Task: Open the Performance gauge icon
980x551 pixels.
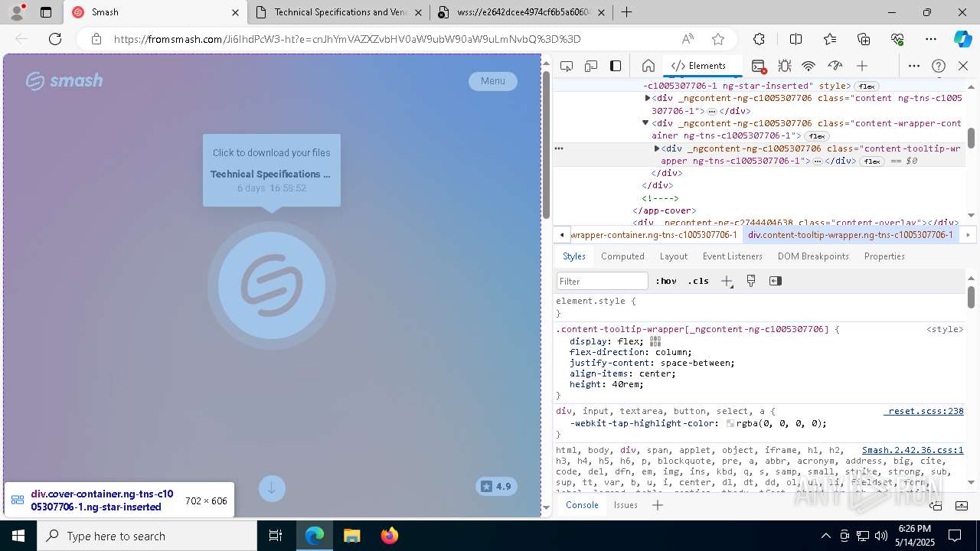Action: point(835,66)
